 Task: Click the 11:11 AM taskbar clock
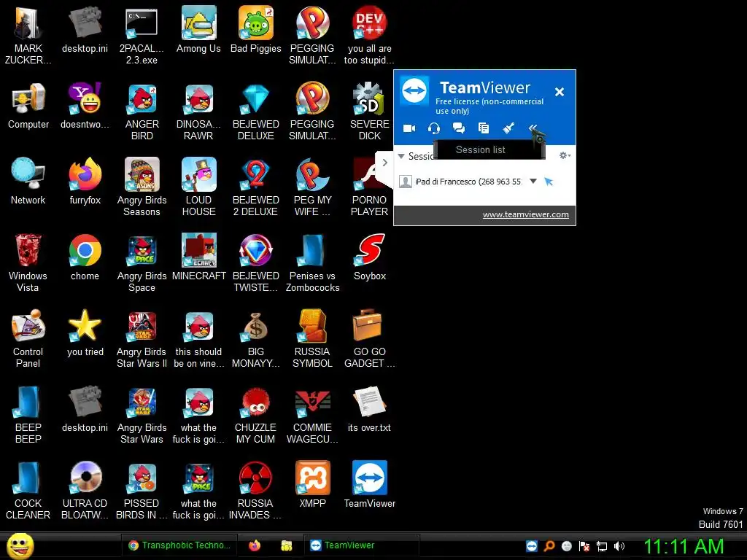(684, 546)
